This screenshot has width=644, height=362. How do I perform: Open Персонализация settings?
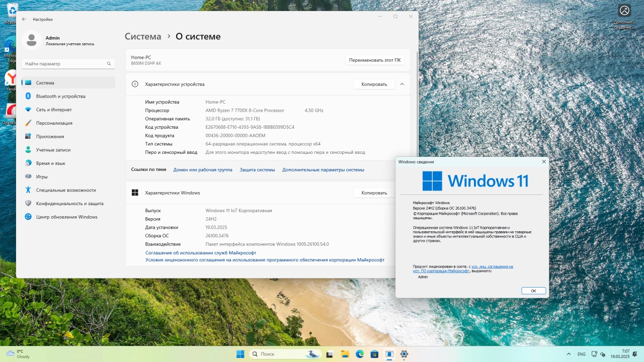point(68,123)
